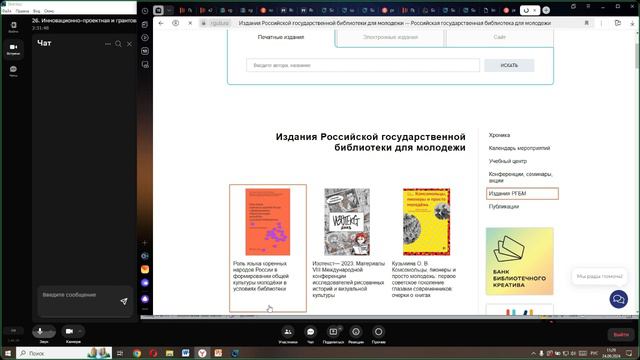Open the Чаты section in conference sidebar
640x360 pixels.
[13, 71]
